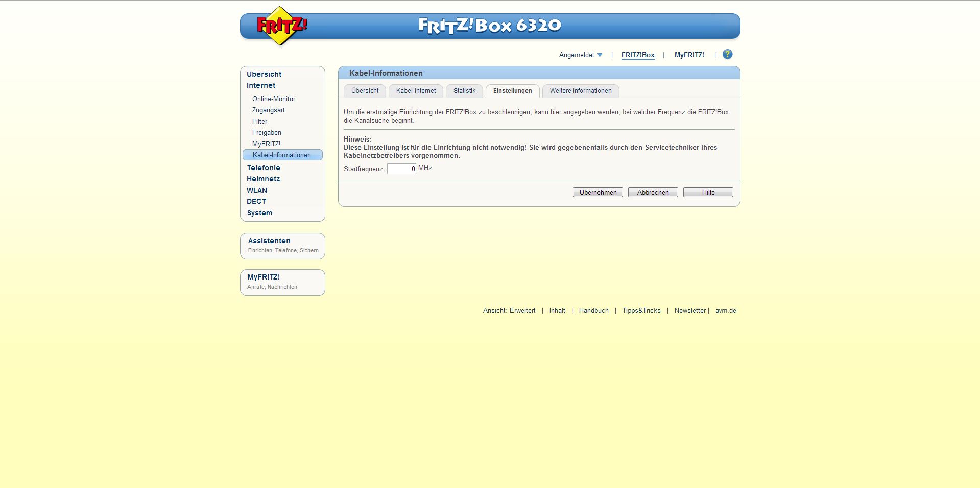This screenshot has height=488, width=980.
Task: Open the Handbuch footer link
Action: (594, 311)
